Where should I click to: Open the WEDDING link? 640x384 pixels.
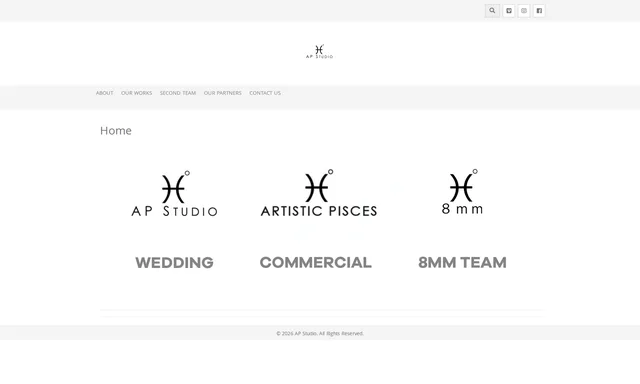coord(174,263)
